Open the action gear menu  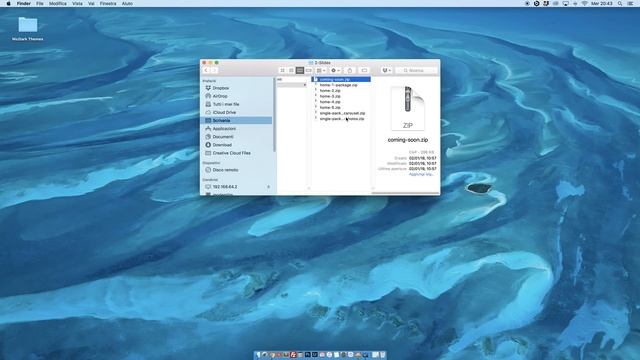coord(335,71)
